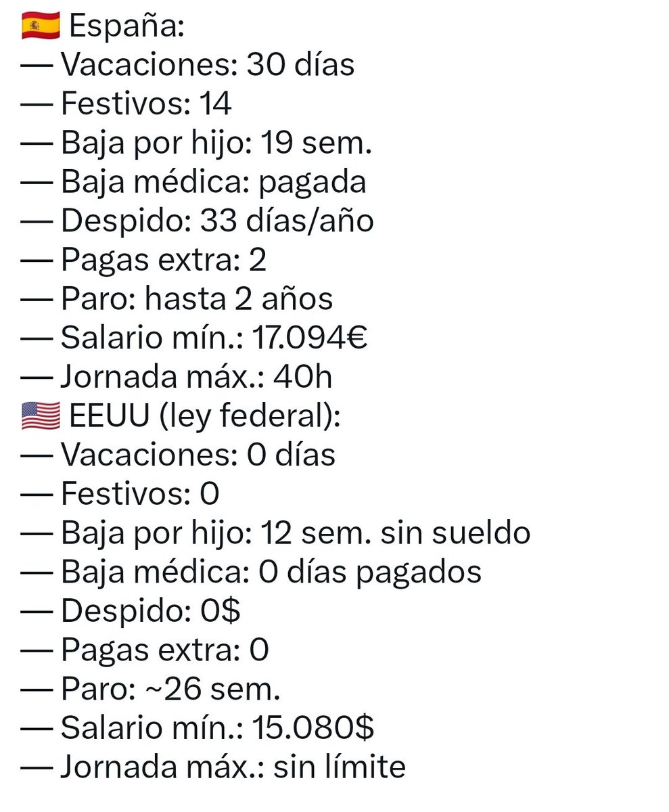This screenshot has width=669, height=812.
Task: Click the United States flag emoji
Action: coord(41,417)
